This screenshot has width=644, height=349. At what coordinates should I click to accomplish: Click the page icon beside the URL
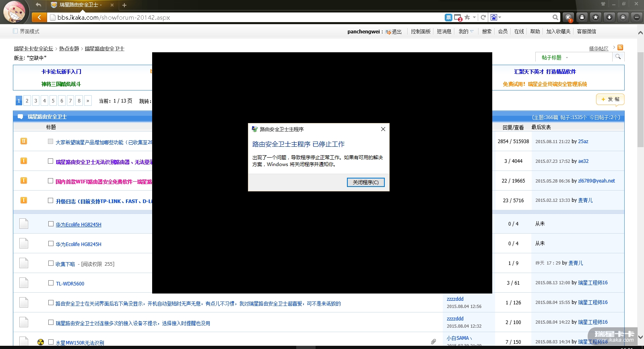tap(52, 17)
